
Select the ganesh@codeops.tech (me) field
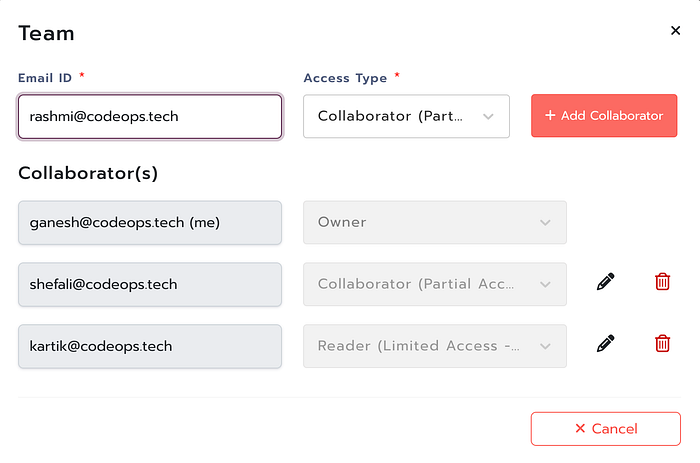[150, 222]
